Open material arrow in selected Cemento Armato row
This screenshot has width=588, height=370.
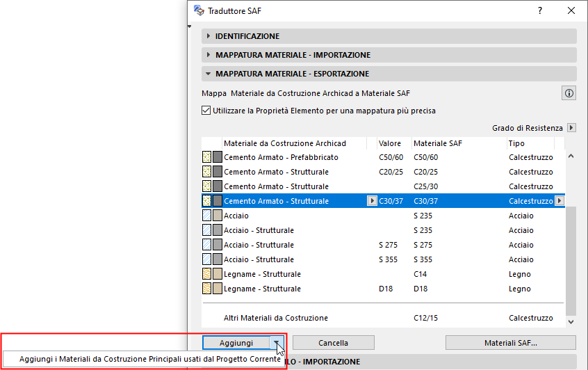[372, 201]
